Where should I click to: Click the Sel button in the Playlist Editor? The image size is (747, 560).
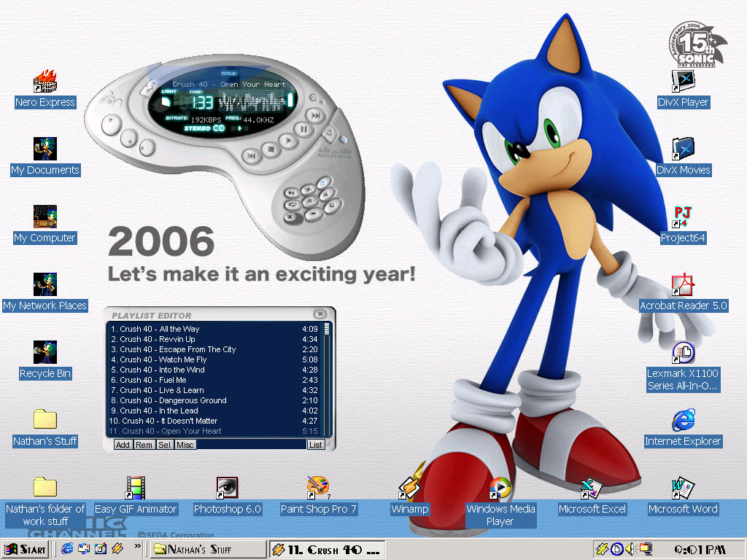pos(164,445)
